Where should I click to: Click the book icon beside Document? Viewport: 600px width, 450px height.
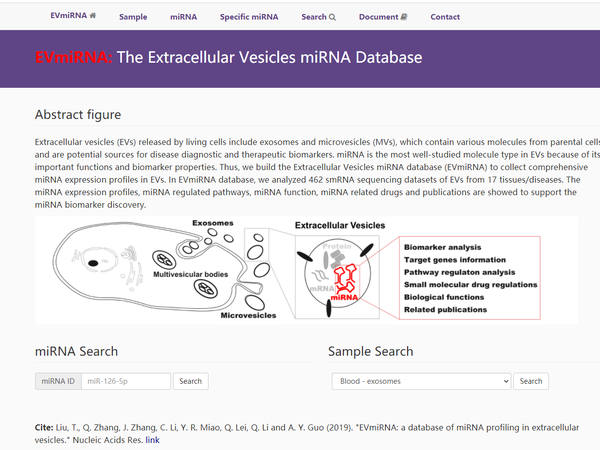404,17
